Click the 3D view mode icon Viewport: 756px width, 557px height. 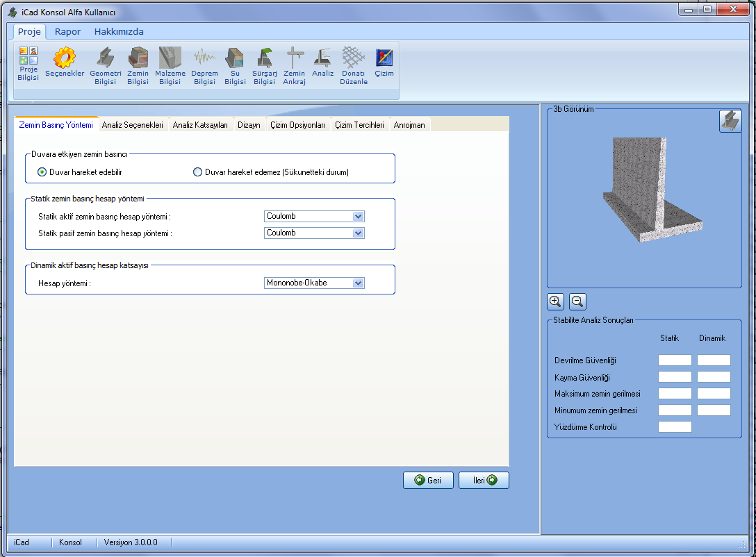tap(730, 120)
